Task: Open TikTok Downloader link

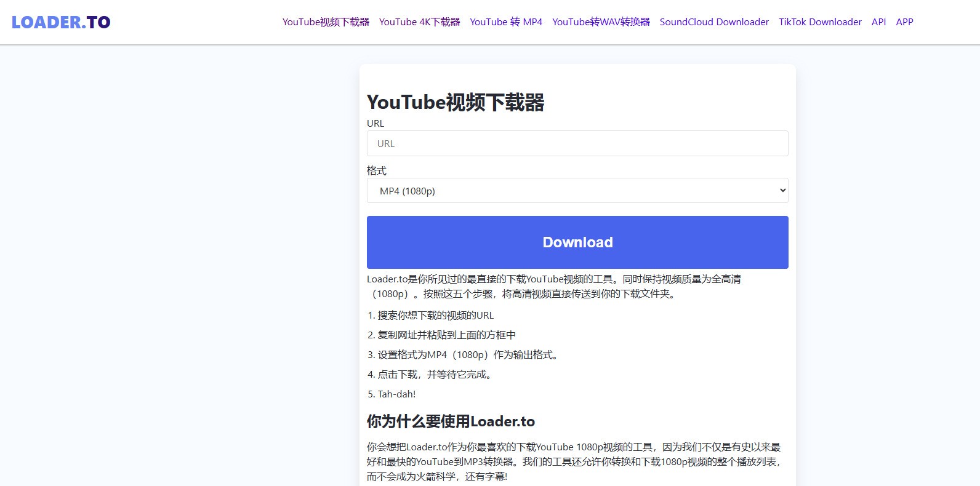Action: coord(820,22)
